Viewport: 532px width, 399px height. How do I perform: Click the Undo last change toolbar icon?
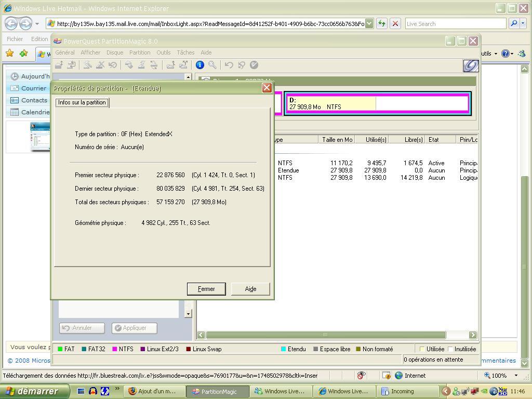[229, 65]
